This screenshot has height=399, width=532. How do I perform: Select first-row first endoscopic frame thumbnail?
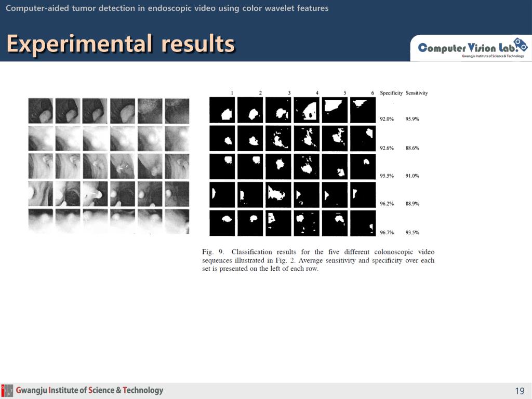coord(41,111)
